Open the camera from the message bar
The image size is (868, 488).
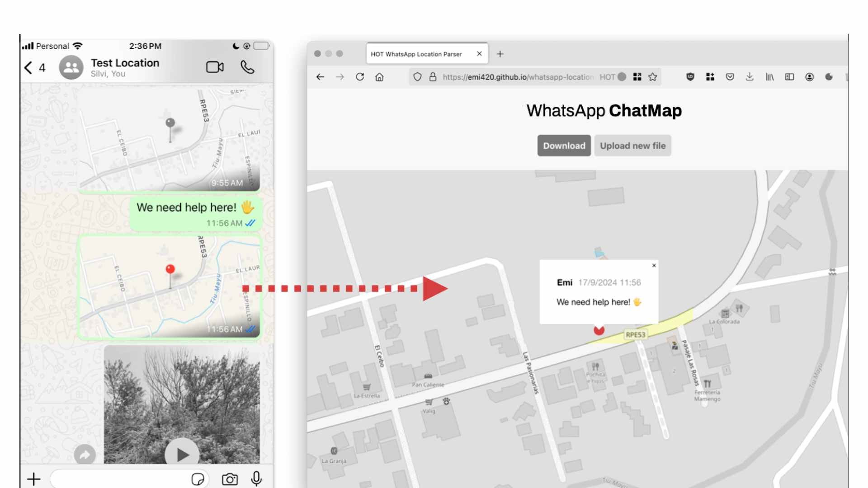click(x=230, y=479)
